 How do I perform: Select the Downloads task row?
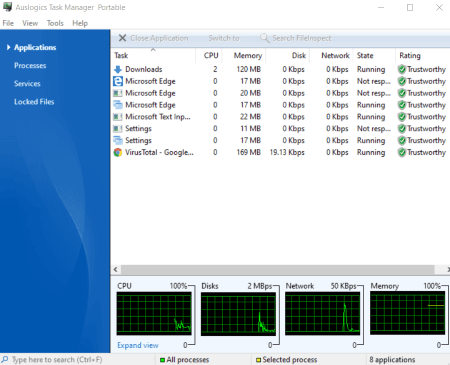(280, 69)
